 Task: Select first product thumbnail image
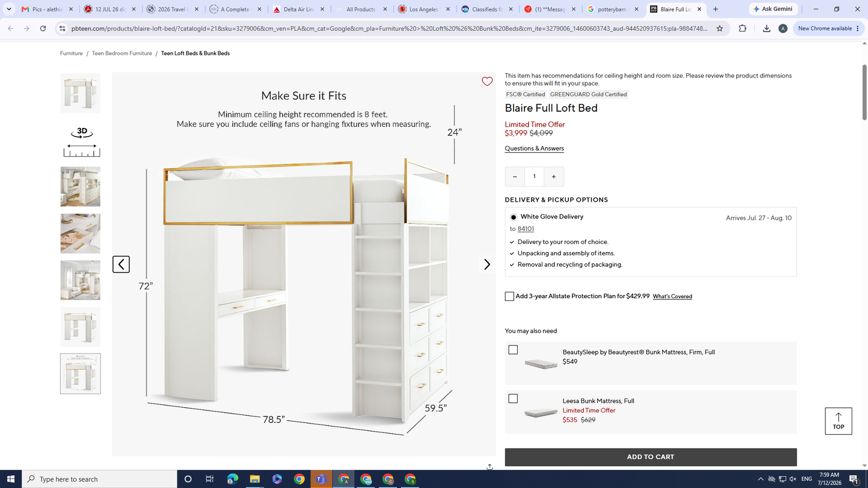(80, 93)
